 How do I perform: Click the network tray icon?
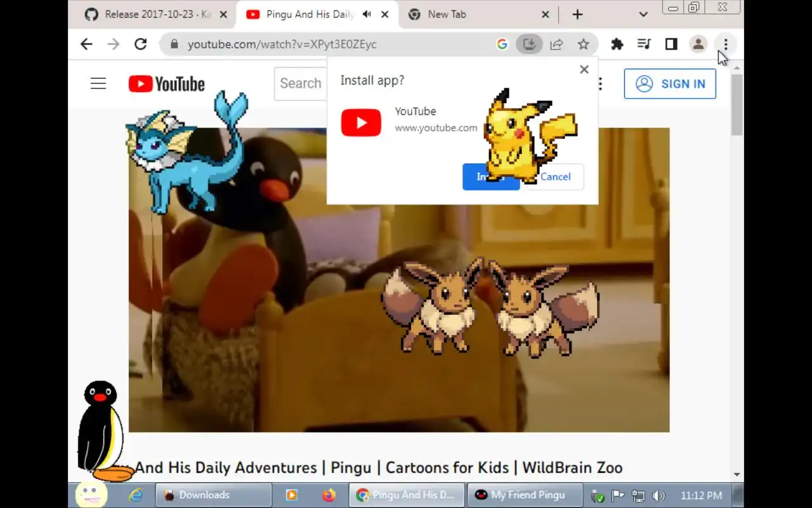click(638, 495)
